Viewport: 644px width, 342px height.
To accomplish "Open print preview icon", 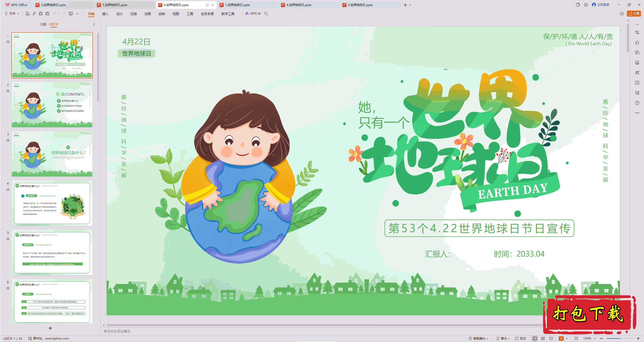I will (x=47, y=14).
